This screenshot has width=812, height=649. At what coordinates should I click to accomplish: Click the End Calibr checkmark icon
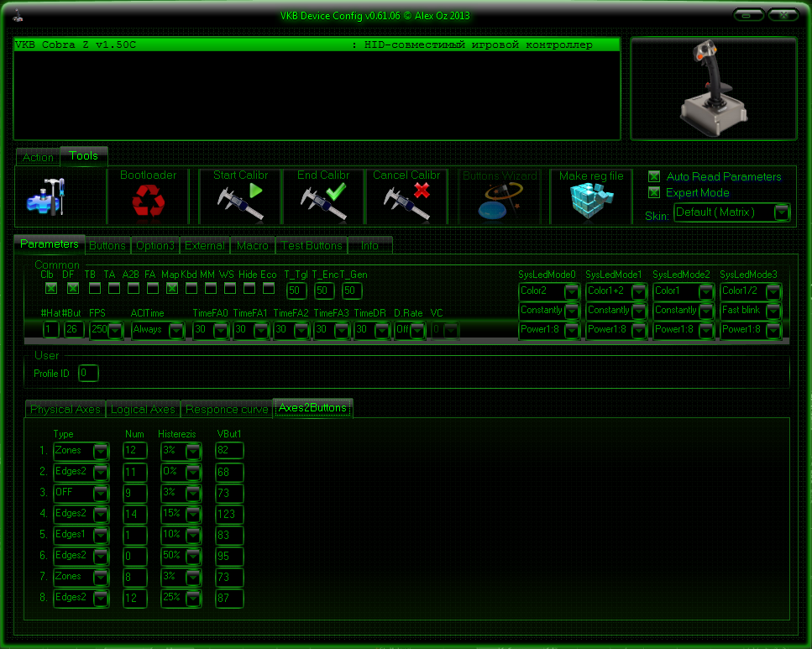pos(323,202)
